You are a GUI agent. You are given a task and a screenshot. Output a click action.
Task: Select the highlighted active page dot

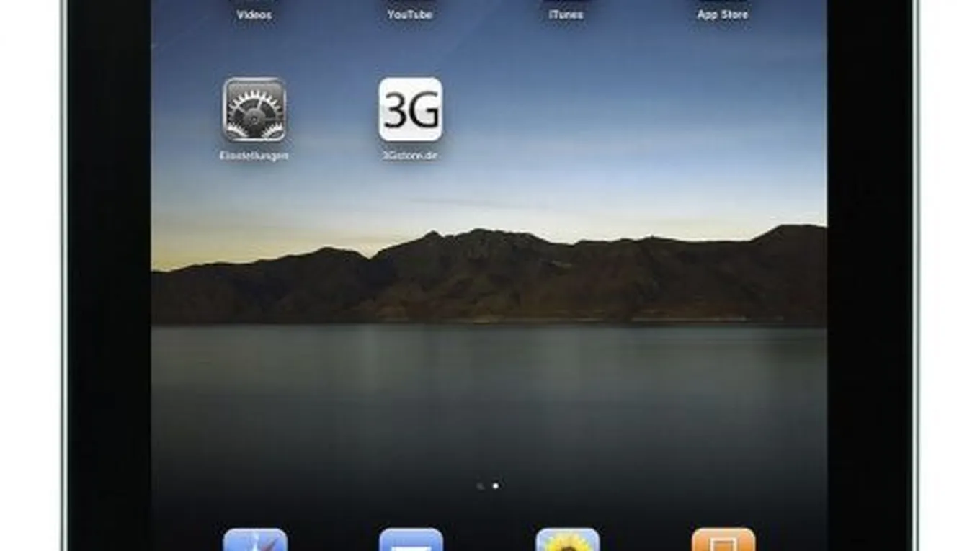[x=495, y=486]
